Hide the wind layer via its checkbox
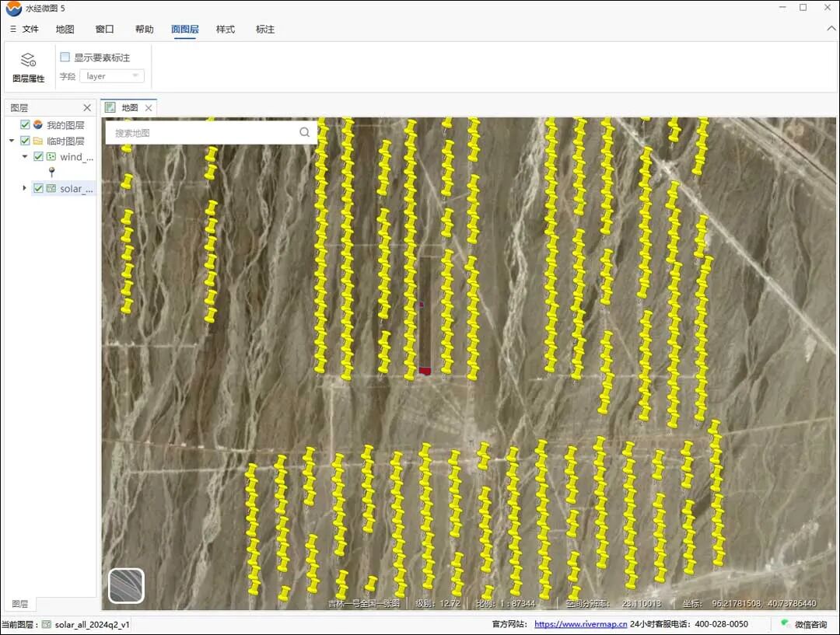This screenshot has height=635, width=840. tap(38, 156)
